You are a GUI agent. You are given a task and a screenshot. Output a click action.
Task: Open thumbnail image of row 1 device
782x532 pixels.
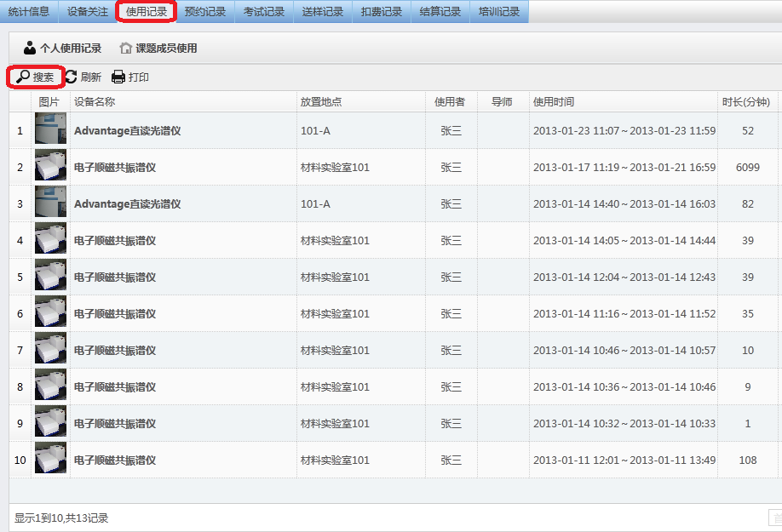(50, 131)
